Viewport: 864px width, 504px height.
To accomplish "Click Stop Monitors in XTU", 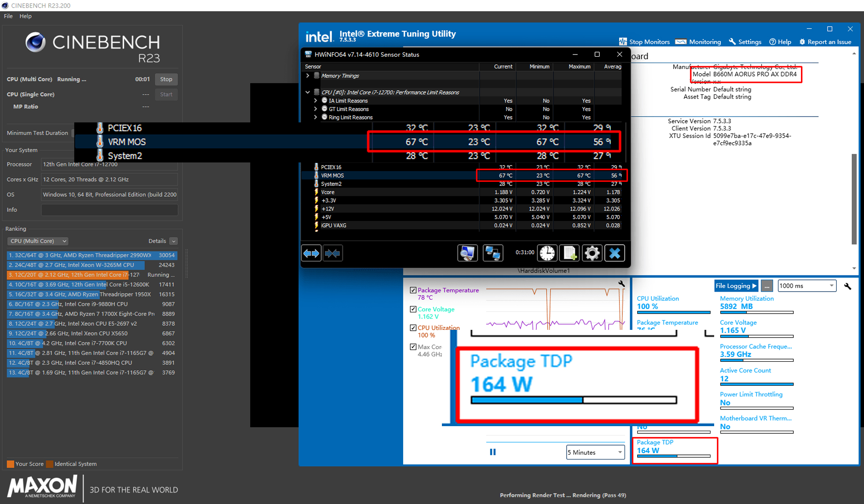I will [644, 42].
